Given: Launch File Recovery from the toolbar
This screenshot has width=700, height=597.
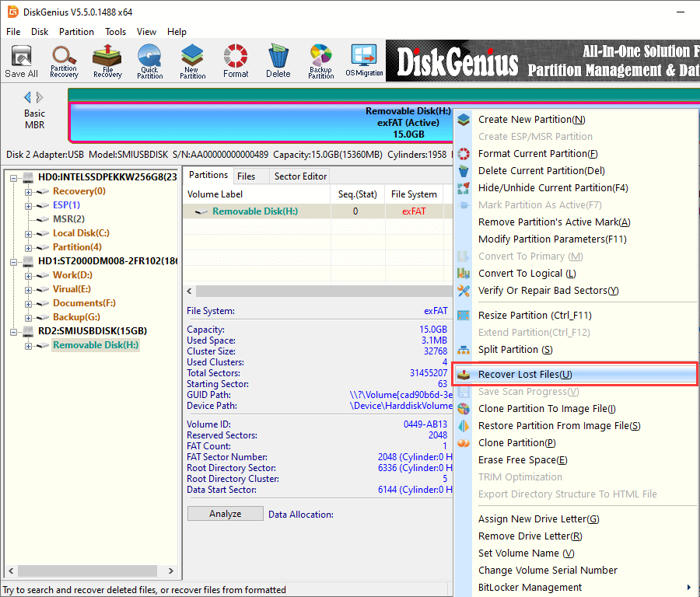Looking at the screenshot, I should (x=107, y=61).
